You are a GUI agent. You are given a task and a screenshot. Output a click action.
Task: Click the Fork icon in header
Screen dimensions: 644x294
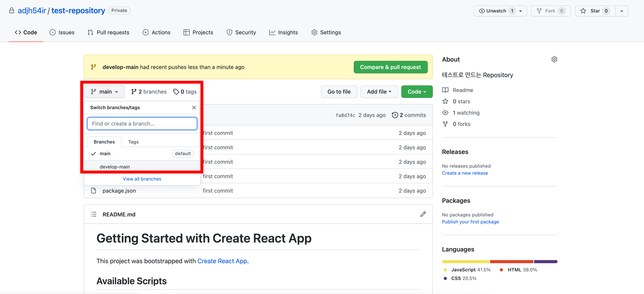point(539,11)
